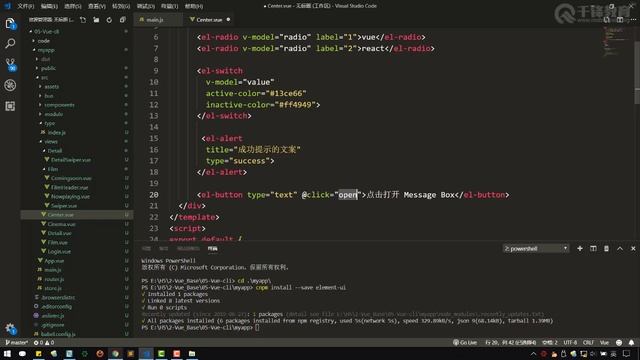640x360 pixels.
Task: Expand the module folder
Action: tap(53, 114)
